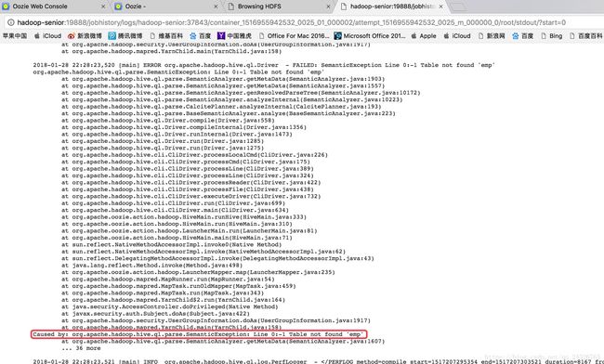
Task: Open the Office For Mac 2016 bookmark
Action: click(x=294, y=36)
